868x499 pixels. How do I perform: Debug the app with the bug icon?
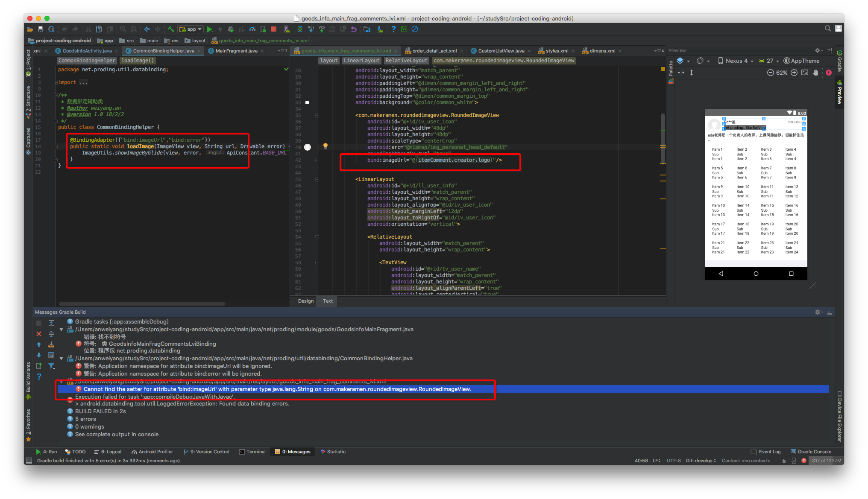coord(231,29)
